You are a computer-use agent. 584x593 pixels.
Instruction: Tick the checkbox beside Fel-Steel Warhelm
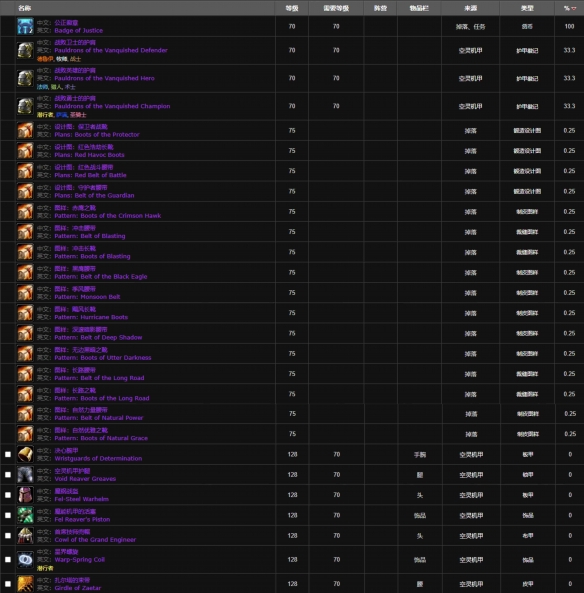tap(8, 495)
